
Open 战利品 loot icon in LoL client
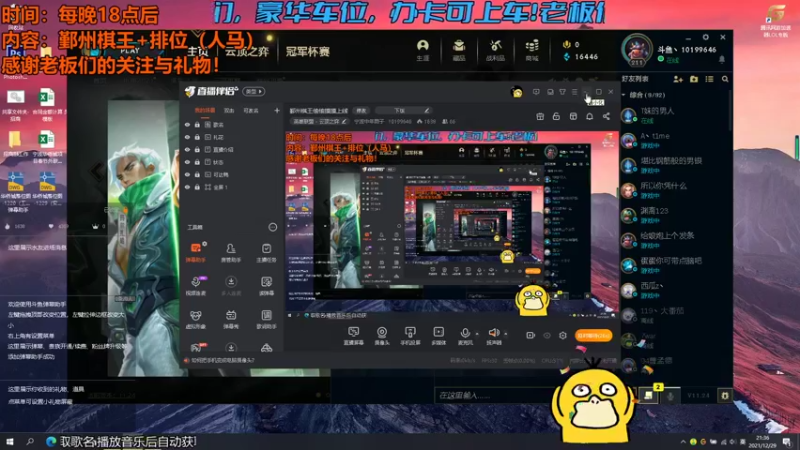point(495,50)
